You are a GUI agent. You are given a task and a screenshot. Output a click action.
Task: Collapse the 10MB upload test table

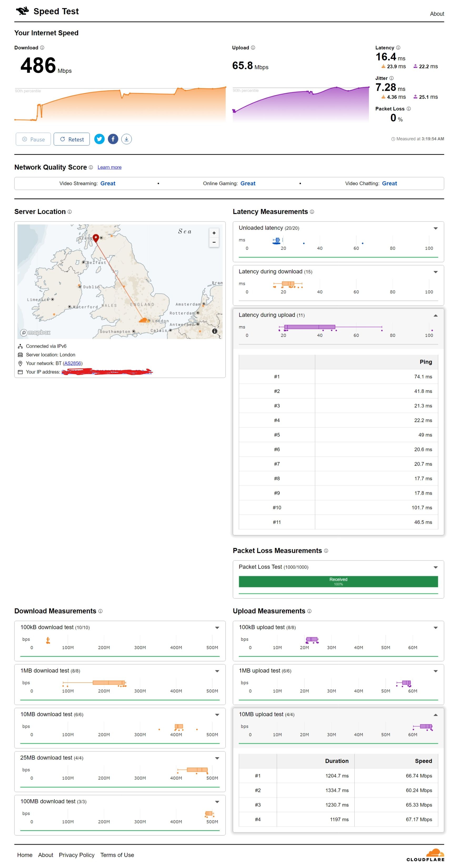[435, 715]
